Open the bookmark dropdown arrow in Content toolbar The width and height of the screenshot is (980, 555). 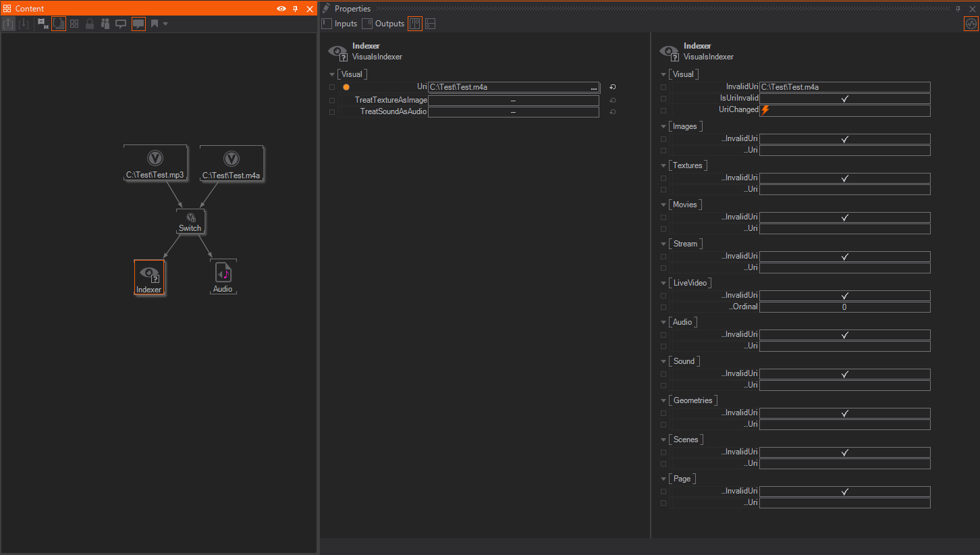[x=165, y=24]
